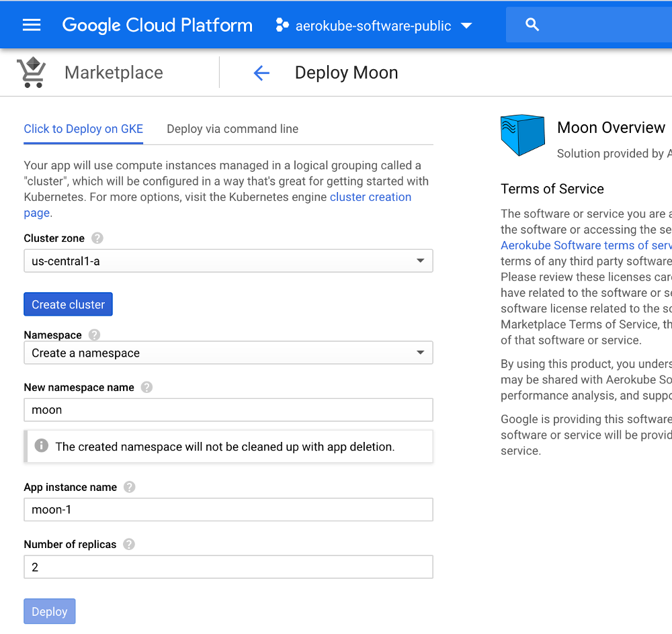Open help icon beside App instance name
Viewport: 672px width, 634px height.
[x=130, y=487]
